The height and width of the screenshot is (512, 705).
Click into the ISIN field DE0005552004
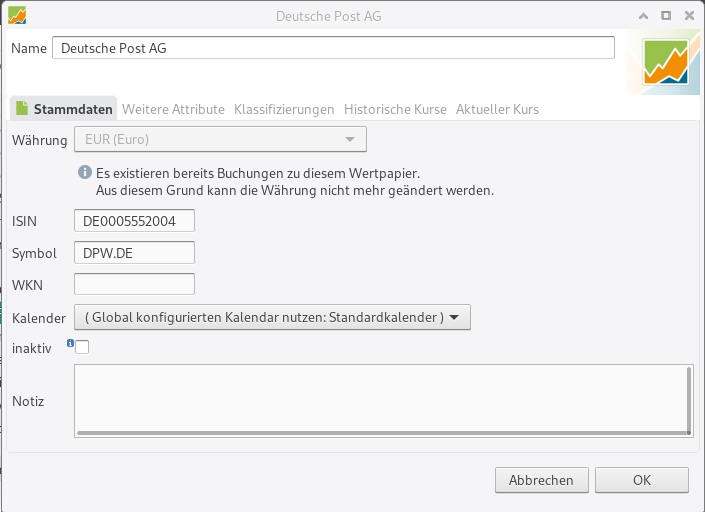coord(134,221)
